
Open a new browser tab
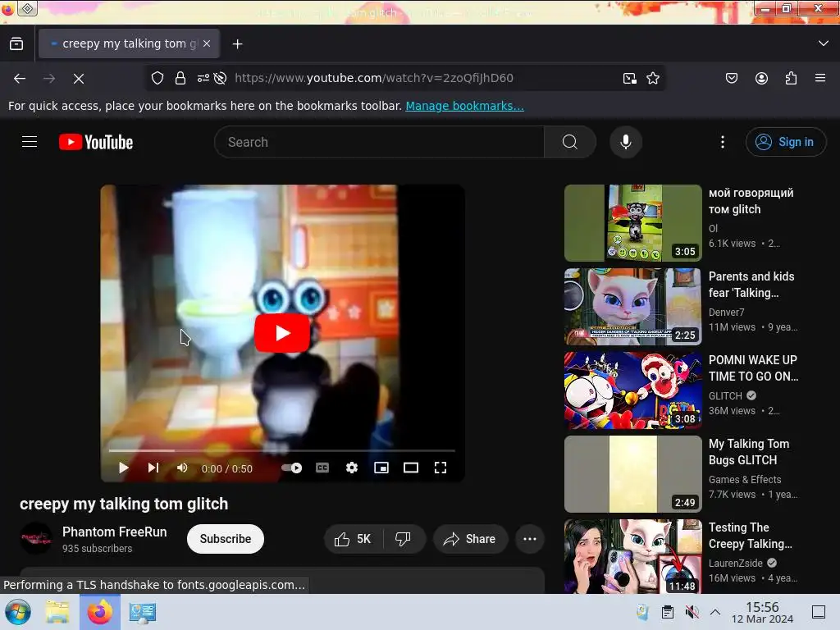pos(237,44)
